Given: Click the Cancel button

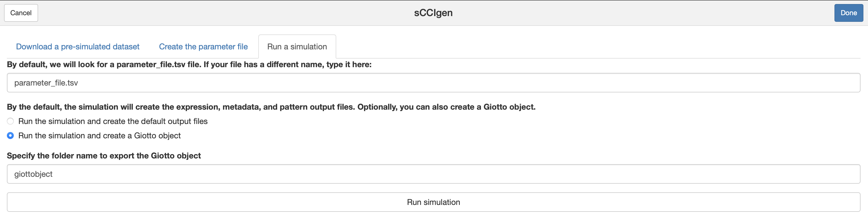Looking at the screenshot, I should [x=21, y=13].
